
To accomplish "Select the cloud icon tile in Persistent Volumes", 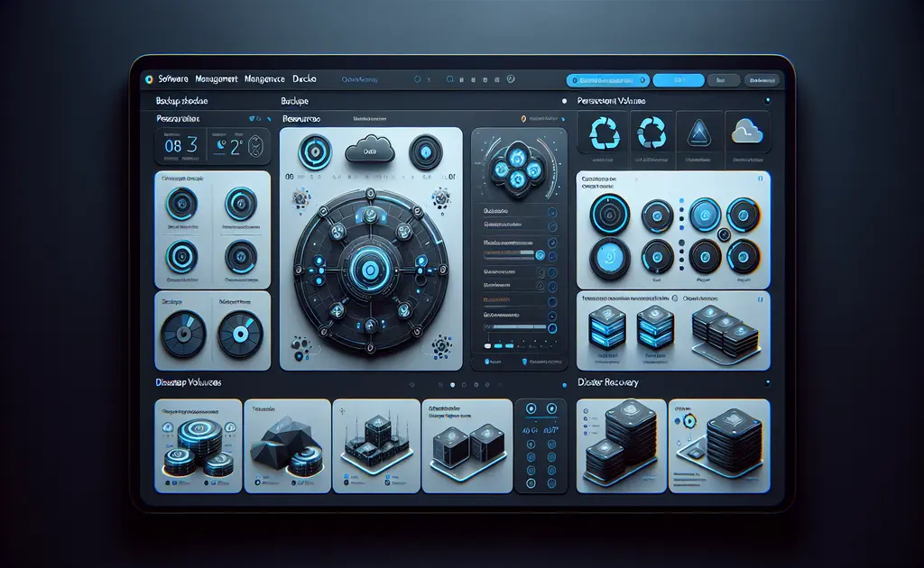I will [748, 133].
